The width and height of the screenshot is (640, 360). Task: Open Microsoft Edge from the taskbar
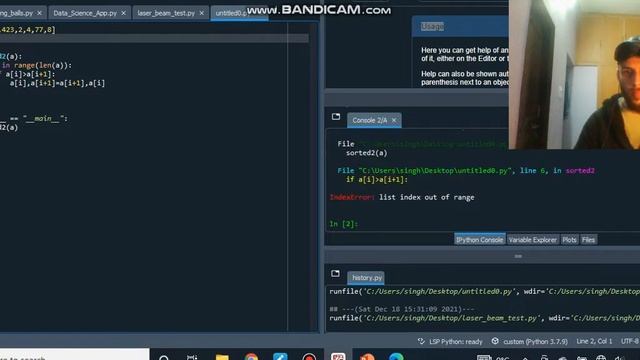pyautogui.click(x=396, y=357)
